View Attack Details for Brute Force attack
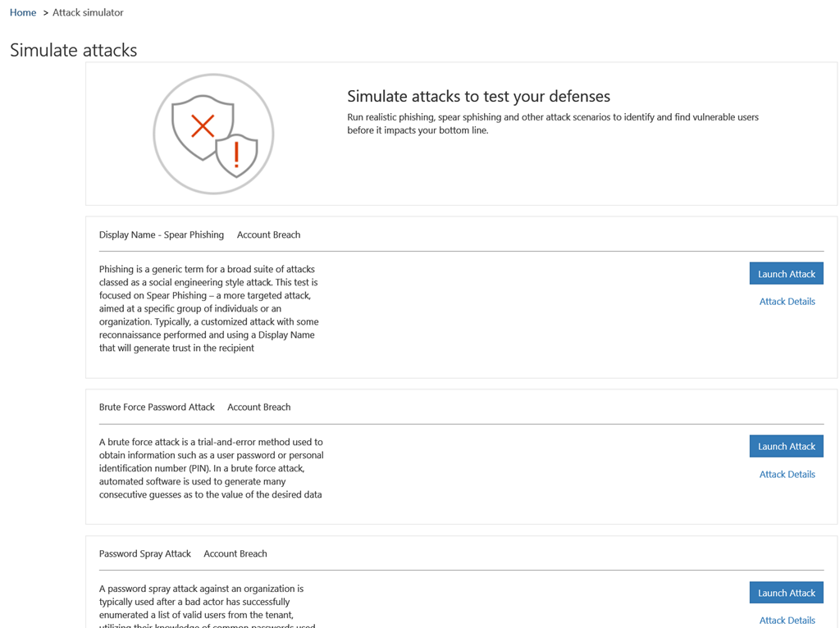This screenshot has width=840, height=628. [x=787, y=474]
